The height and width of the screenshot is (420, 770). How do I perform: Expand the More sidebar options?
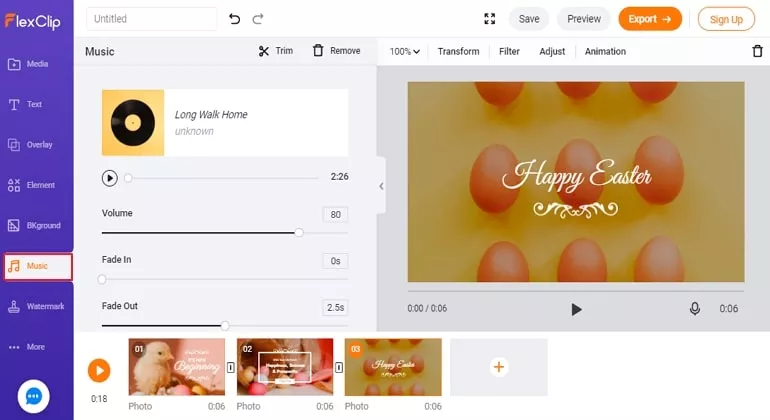tap(36, 347)
